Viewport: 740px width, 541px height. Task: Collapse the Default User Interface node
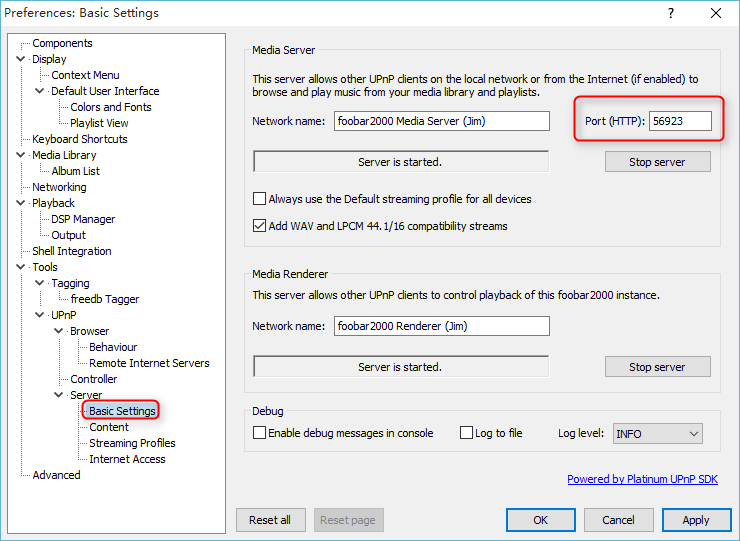click(40, 91)
